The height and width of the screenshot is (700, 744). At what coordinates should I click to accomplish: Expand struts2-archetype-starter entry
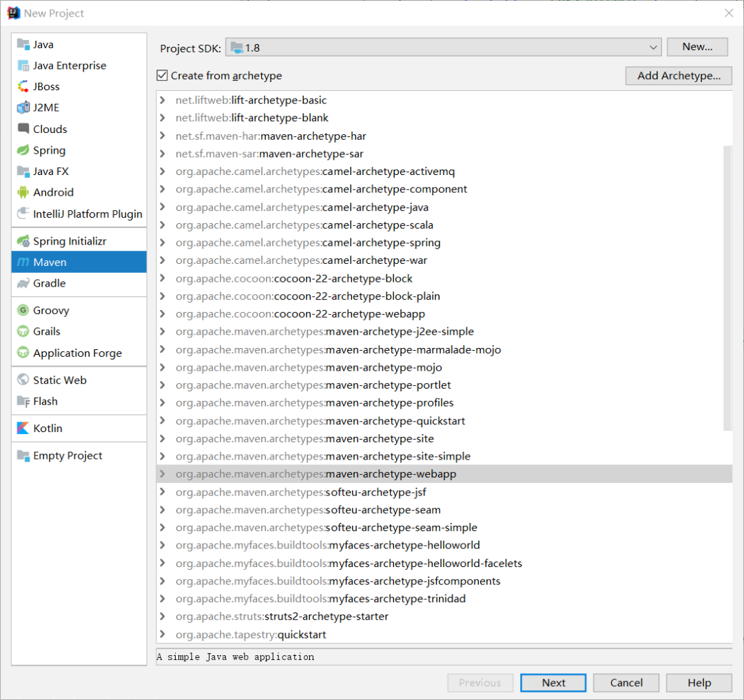pos(163,616)
